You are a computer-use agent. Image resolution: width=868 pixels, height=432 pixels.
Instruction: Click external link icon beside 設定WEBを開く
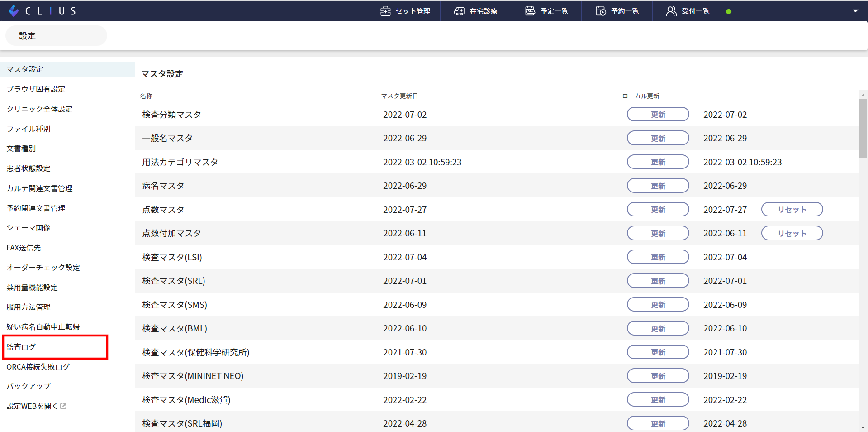(63, 406)
